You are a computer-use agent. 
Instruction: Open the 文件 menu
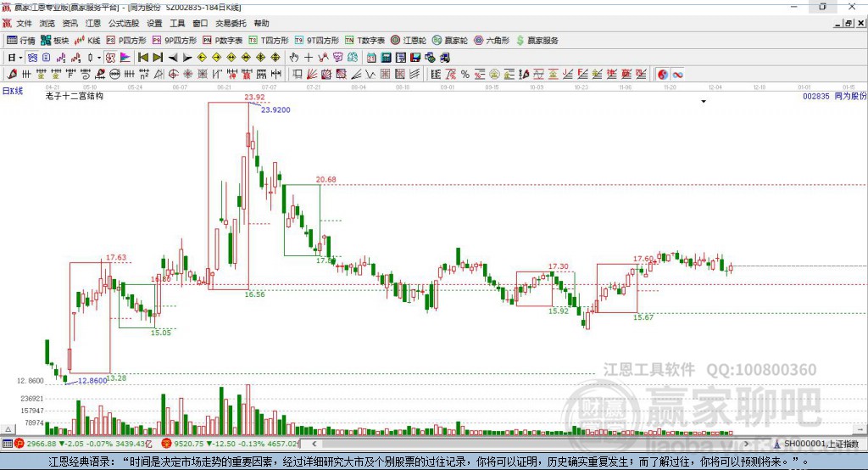click(25, 23)
